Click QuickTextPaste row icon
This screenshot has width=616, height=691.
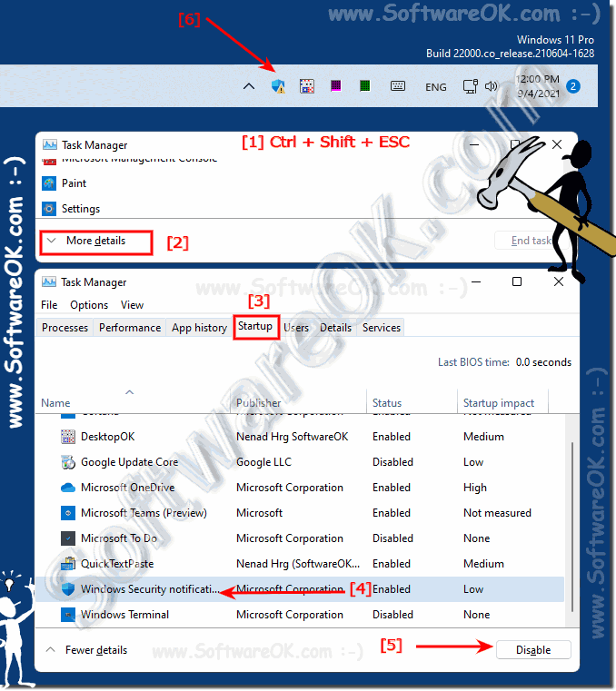tap(68, 564)
